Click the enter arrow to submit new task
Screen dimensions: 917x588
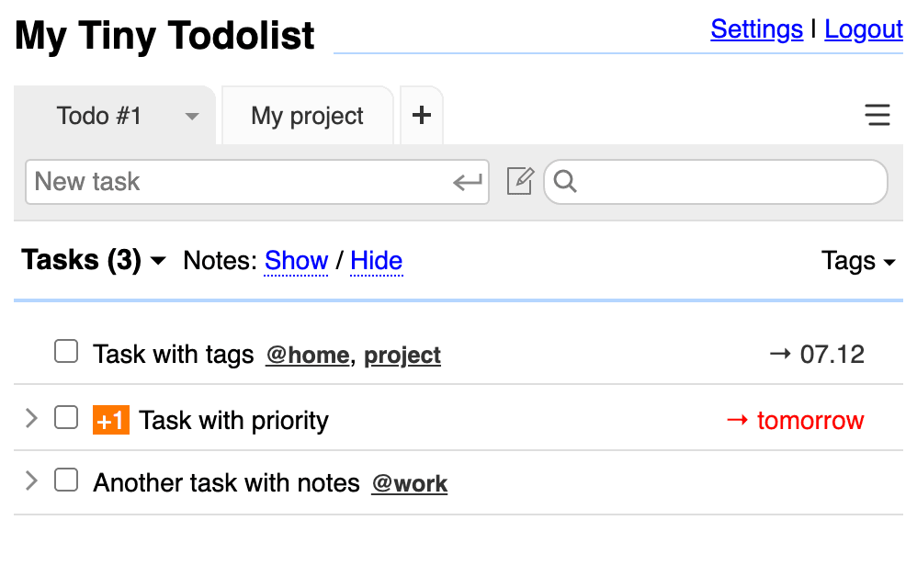coord(468,182)
